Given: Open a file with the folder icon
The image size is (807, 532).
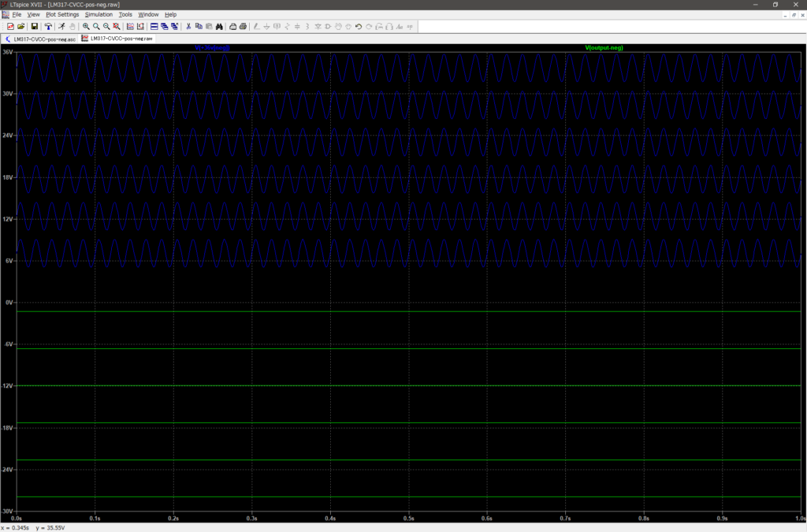Looking at the screenshot, I should (x=21, y=26).
